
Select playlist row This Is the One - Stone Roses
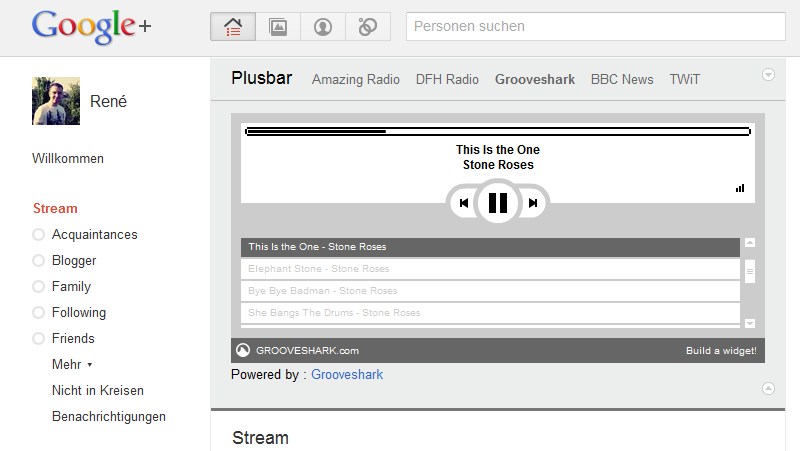[x=490, y=247]
